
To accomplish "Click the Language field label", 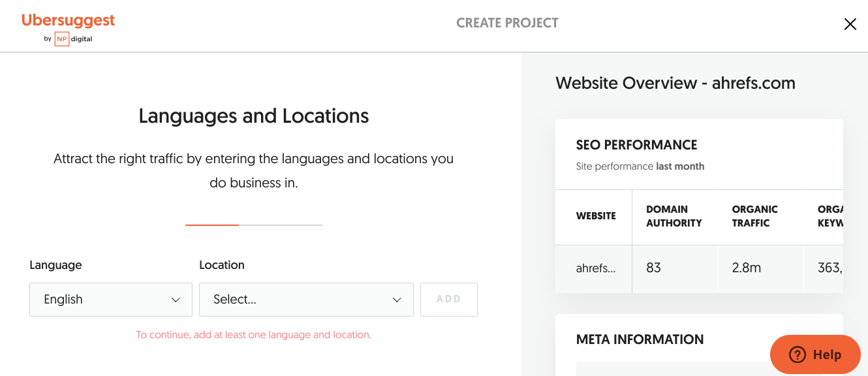I will tap(55, 265).
